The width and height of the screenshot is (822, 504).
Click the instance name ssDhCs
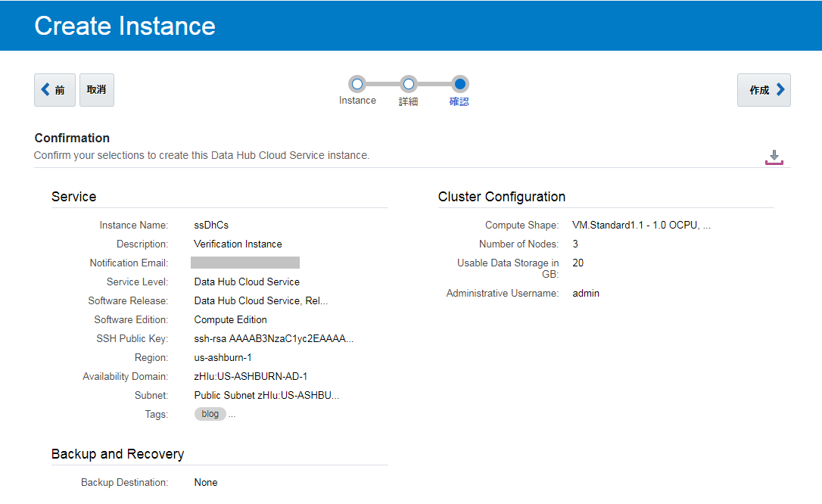pos(211,226)
